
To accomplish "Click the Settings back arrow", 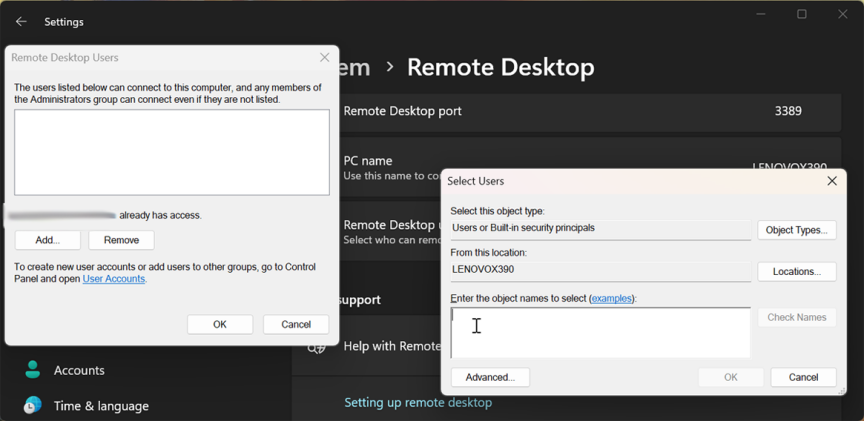I will click(21, 21).
